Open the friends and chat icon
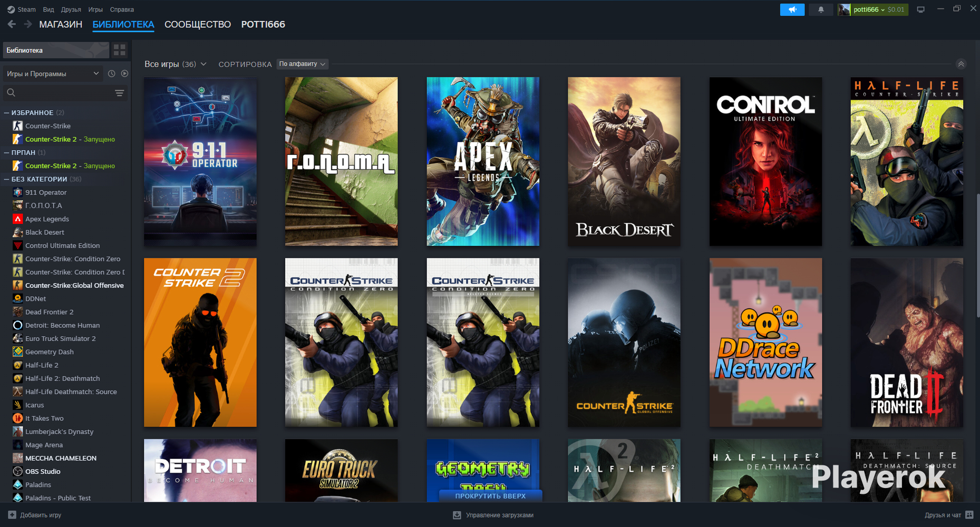Viewport: 980px width, 527px height. [x=969, y=515]
